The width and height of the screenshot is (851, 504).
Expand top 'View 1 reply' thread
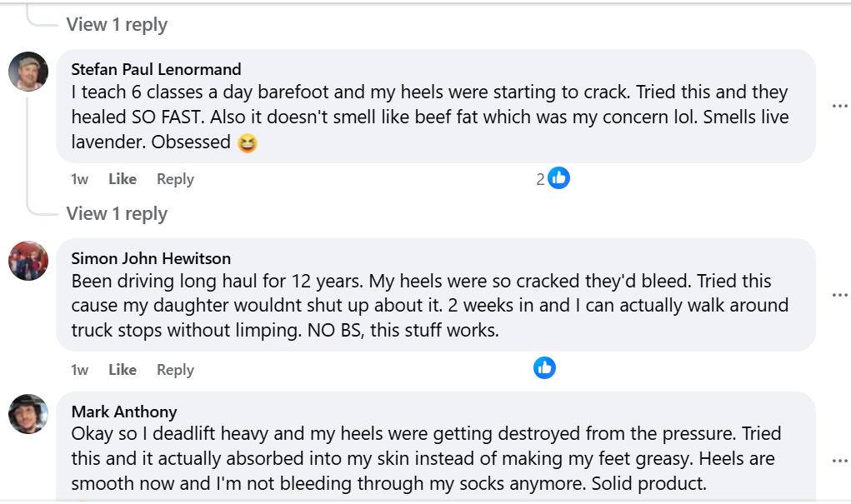coord(117,25)
